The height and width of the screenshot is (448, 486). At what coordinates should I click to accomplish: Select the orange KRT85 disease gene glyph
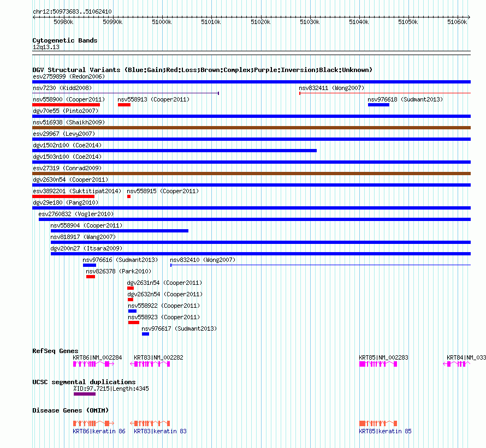point(378,423)
